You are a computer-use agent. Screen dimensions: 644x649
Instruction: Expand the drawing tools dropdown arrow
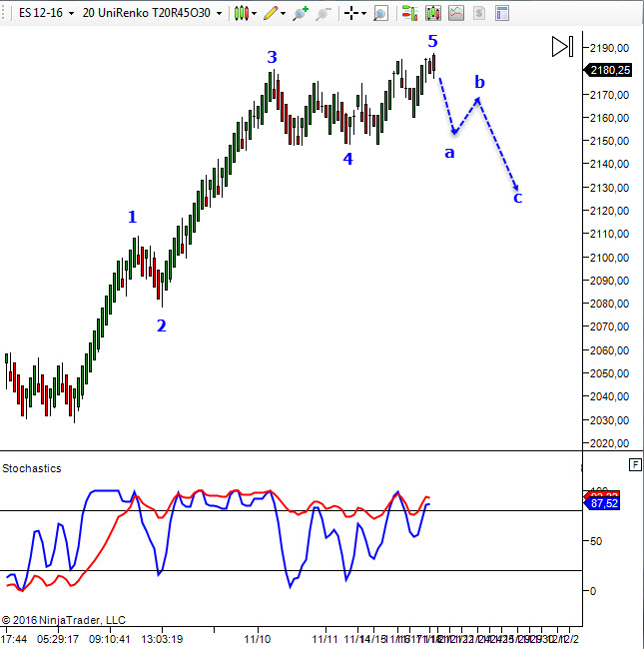click(x=284, y=14)
